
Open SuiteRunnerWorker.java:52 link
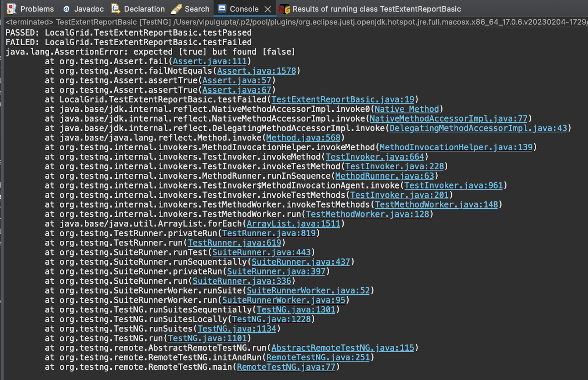click(x=308, y=290)
